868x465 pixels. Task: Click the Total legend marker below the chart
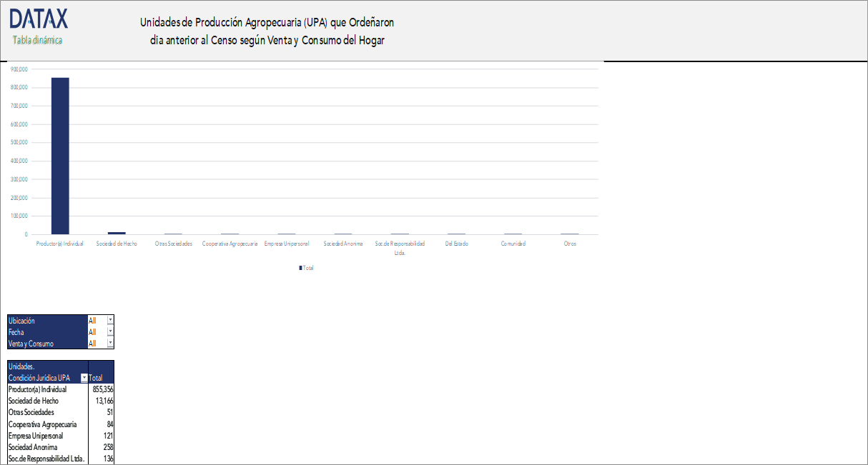pos(300,267)
